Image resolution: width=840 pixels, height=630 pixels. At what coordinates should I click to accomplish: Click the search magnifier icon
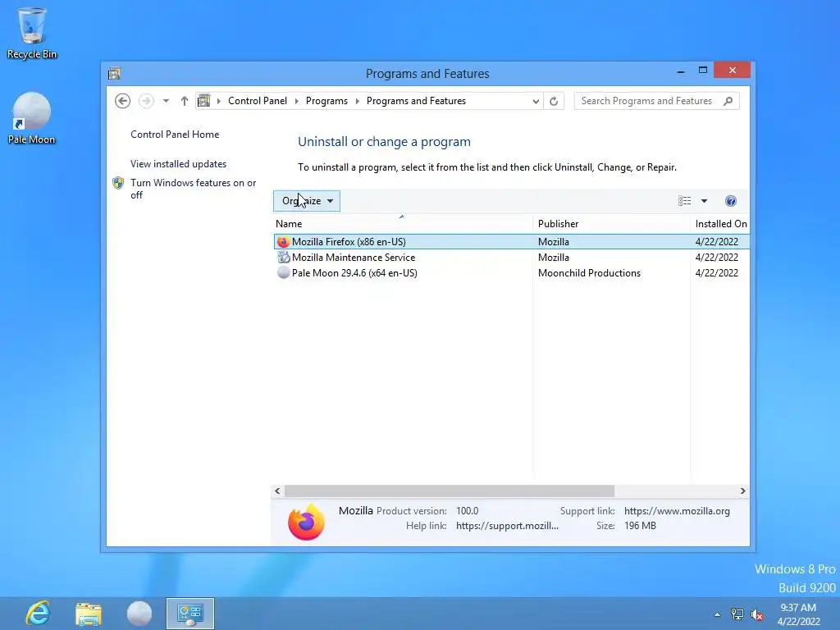point(728,101)
